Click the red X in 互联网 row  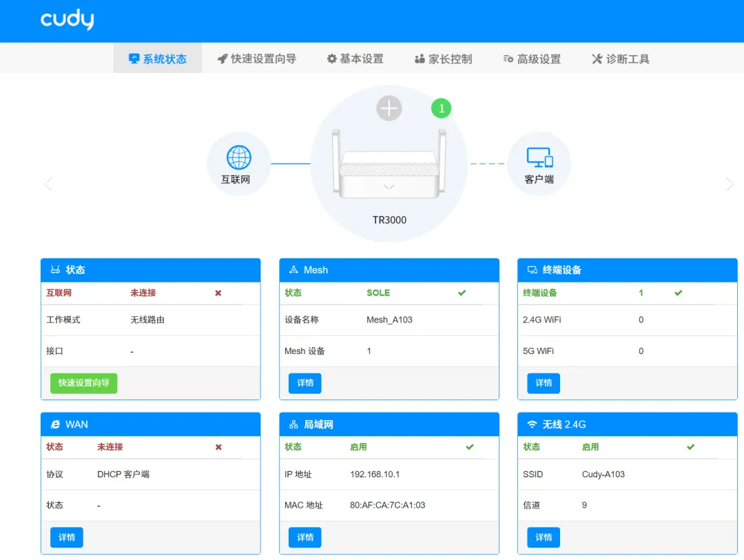[x=218, y=293]
